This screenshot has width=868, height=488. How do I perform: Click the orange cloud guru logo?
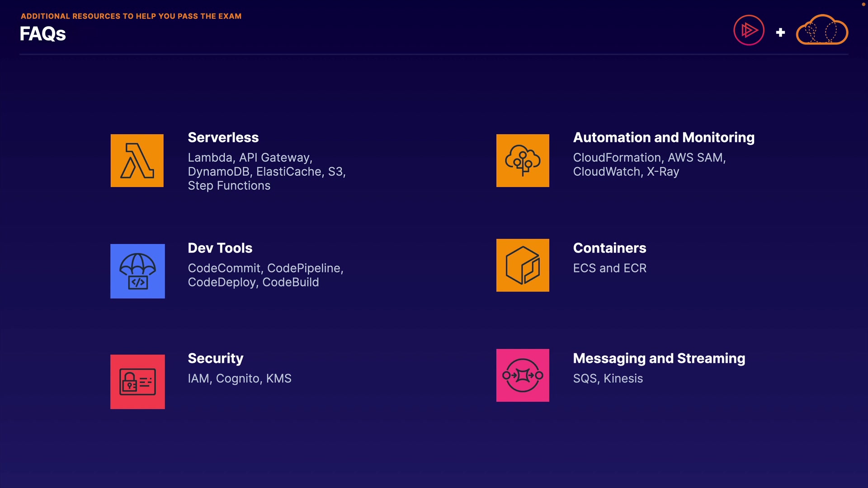821,30
